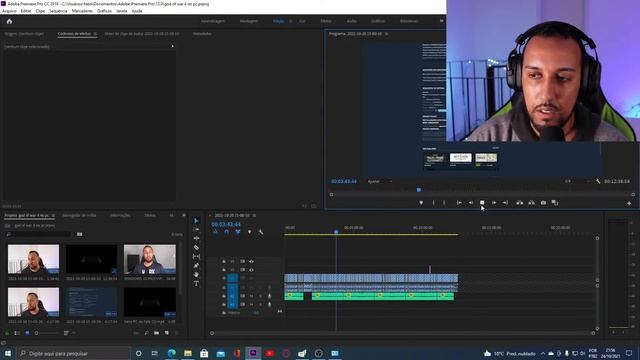
Task: Toggle insert sequences as nests option
Action: coord(215,232)
